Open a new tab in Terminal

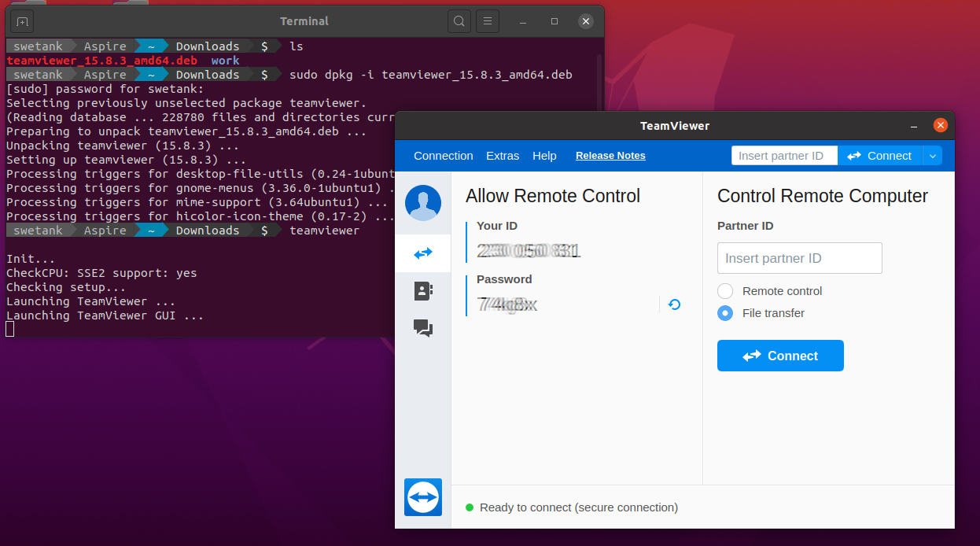tap(22, 21)
